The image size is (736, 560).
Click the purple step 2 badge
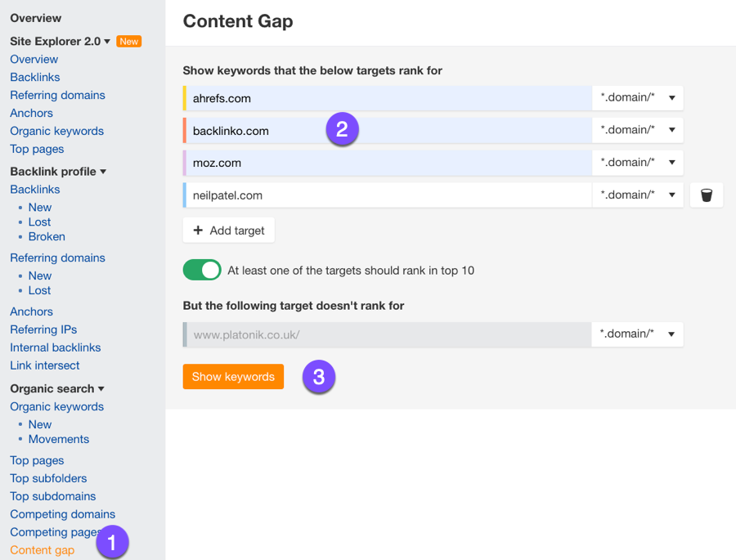342,129
